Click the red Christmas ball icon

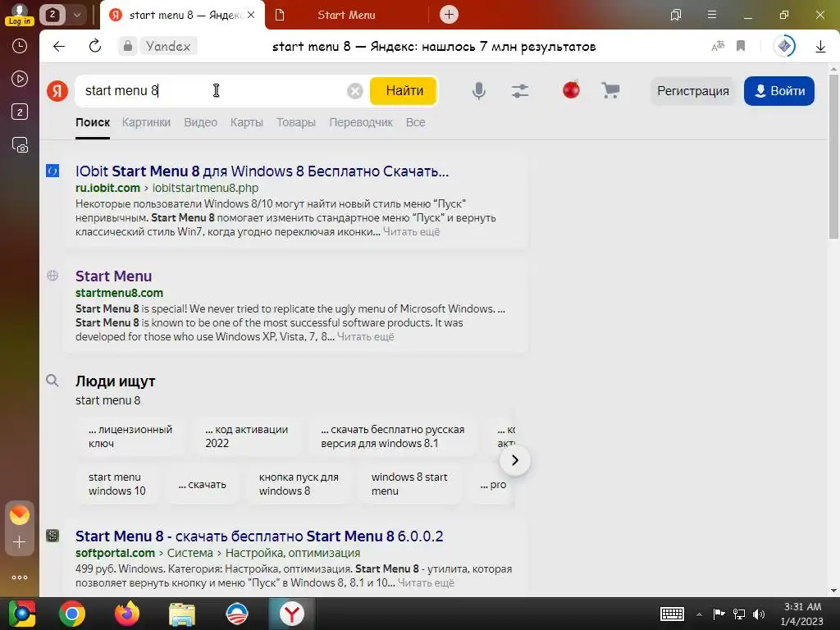(x=571, y=89)
